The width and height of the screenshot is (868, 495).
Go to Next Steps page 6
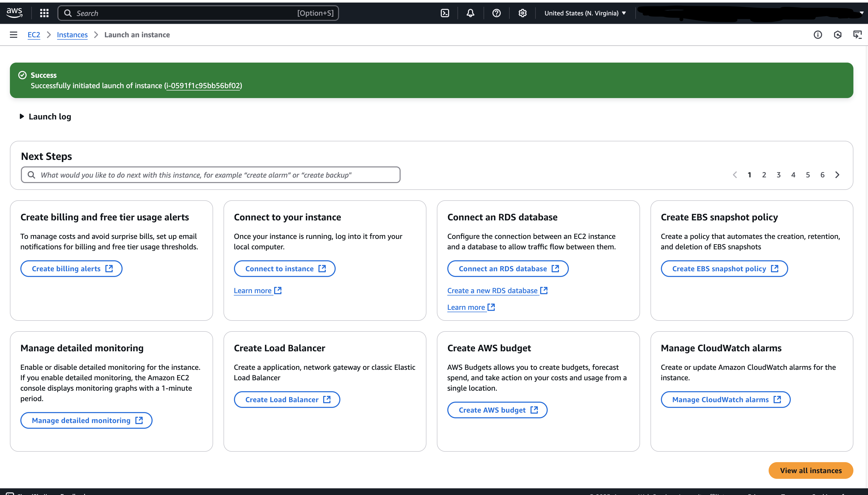point(822,175)
